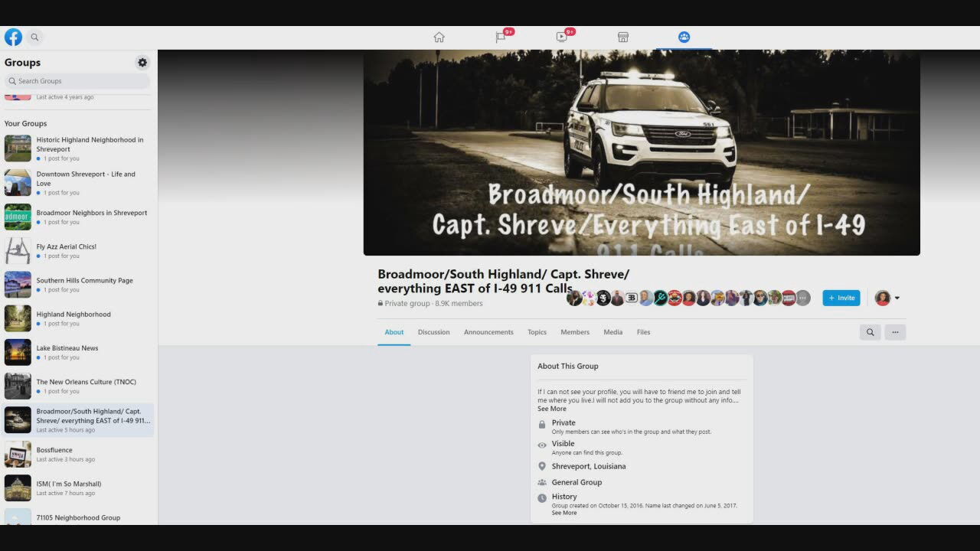The image size is (980, 551).
Task: Open Groups settings gear icon
Action: click(x=142, y=63)
